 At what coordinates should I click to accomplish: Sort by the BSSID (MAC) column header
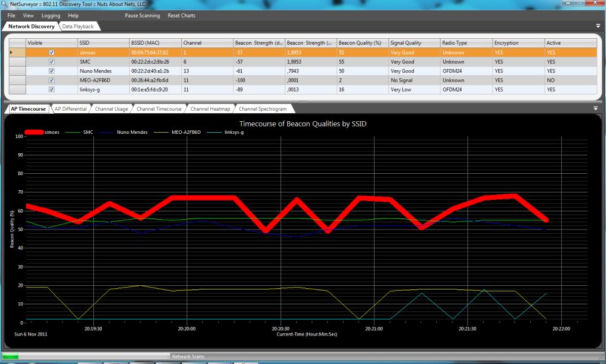coord(155,43)
